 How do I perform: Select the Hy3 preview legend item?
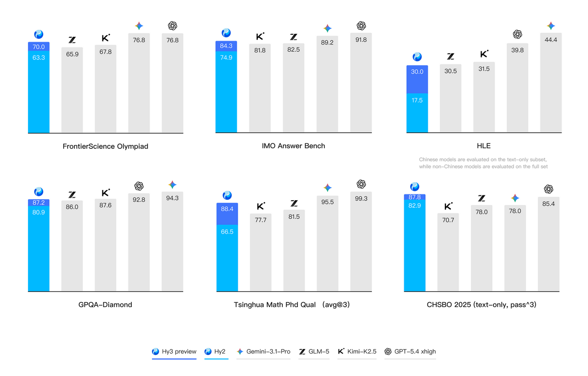174,352
